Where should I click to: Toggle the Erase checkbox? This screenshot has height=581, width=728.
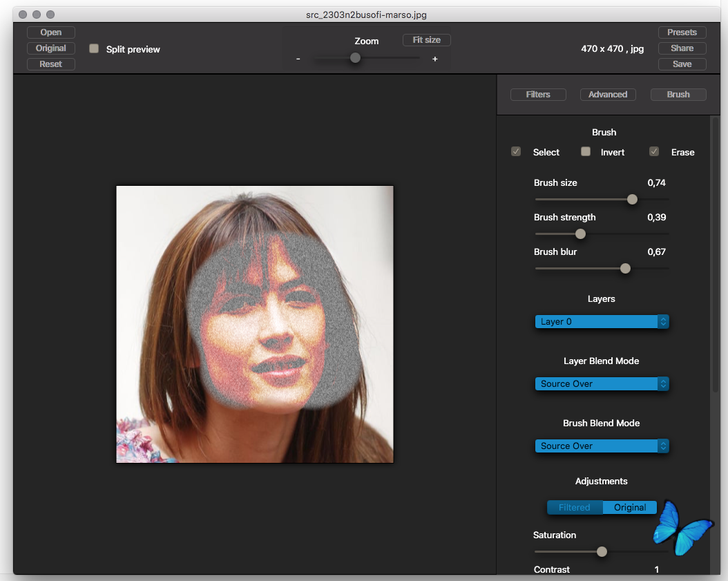pos(654,151)
